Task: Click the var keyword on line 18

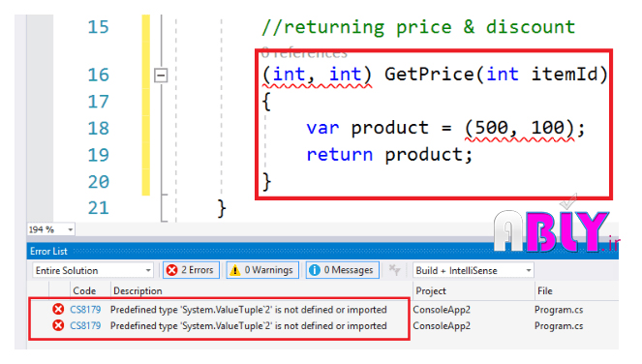Action: 323,128
